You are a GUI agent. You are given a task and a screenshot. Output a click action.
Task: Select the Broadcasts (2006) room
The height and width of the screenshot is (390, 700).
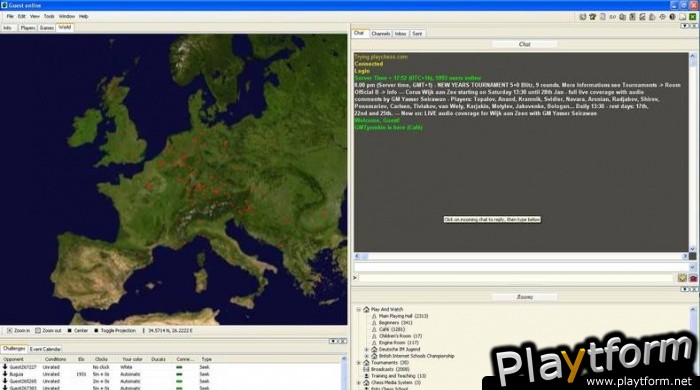click(390, 369)
